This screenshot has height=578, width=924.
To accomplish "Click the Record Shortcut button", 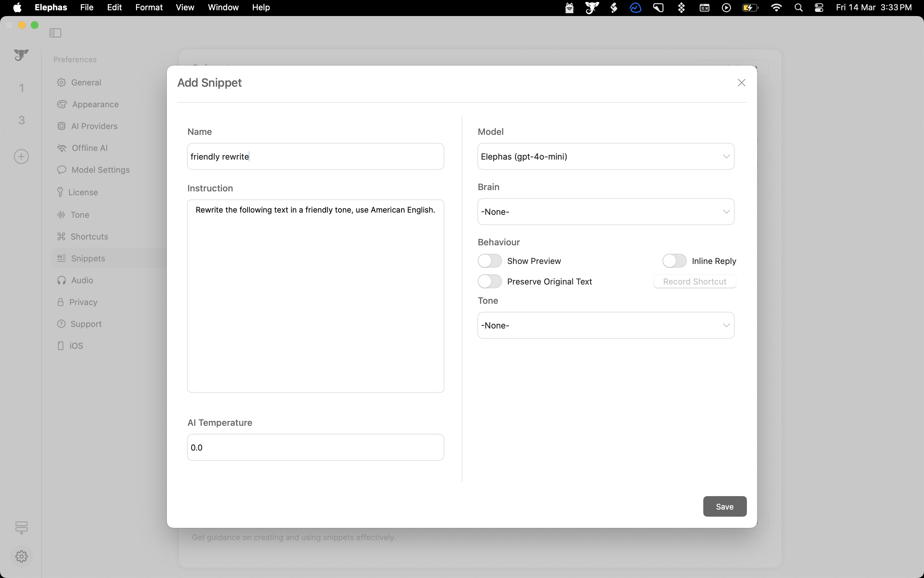I will pos(695,282).
